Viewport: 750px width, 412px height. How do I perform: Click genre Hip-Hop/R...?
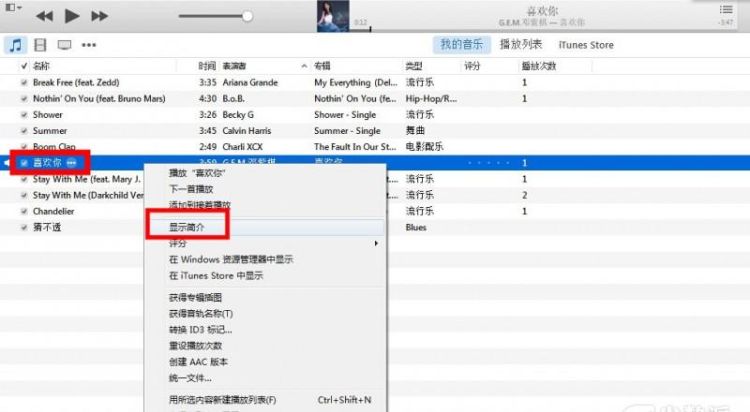click(x=431, y=99)
